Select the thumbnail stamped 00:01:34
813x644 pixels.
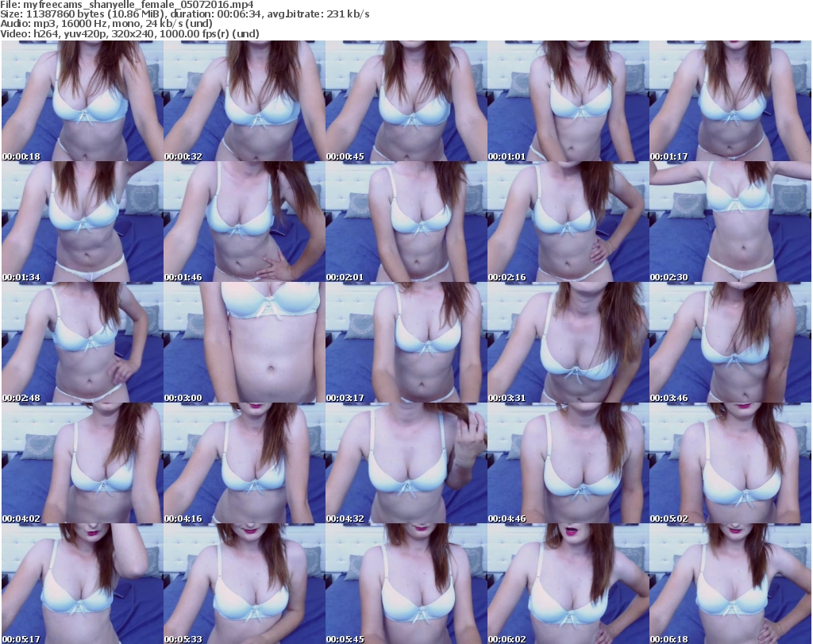(x=83, y=222)
